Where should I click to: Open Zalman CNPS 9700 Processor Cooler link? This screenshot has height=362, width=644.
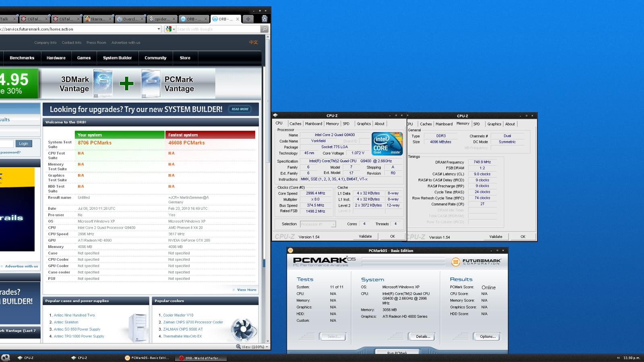193,322
